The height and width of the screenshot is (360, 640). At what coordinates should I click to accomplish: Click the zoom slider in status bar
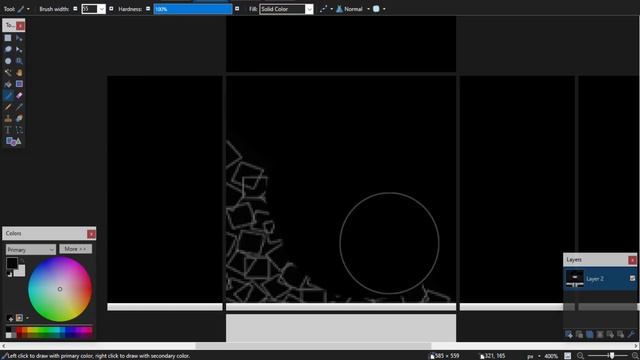point(607,356)
